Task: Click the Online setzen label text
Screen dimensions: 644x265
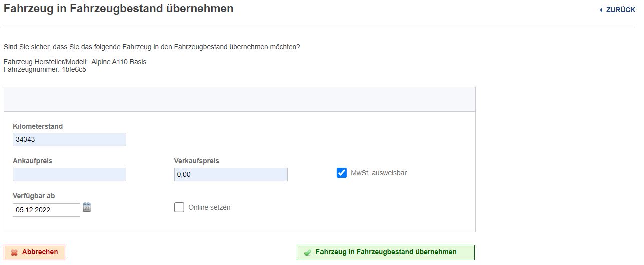Action: click(209, 207)
